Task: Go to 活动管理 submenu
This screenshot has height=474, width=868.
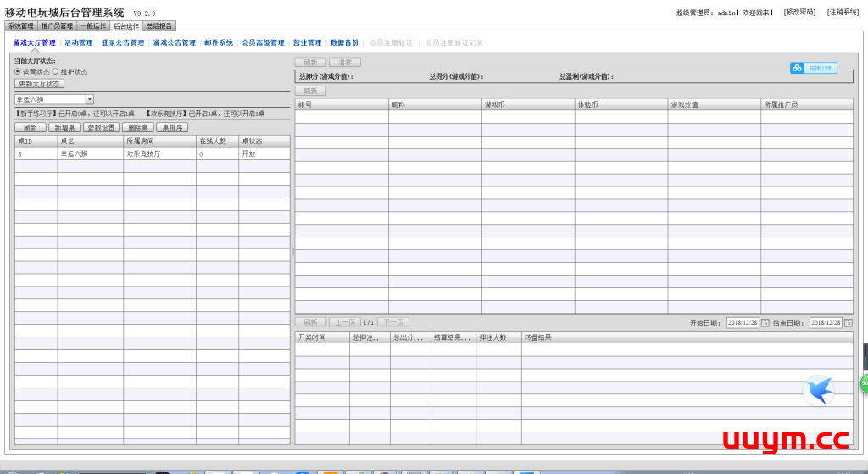Action: pyautogui.click(x=79, y=42)
